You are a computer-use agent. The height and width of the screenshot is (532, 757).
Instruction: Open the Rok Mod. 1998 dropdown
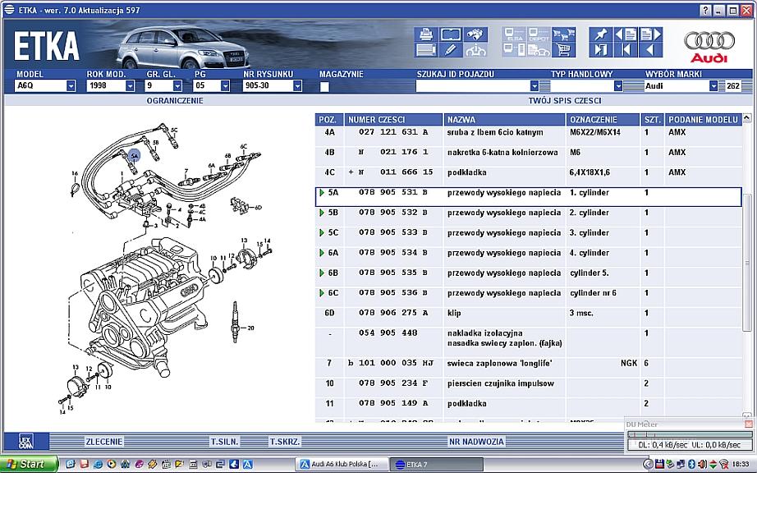130,86
